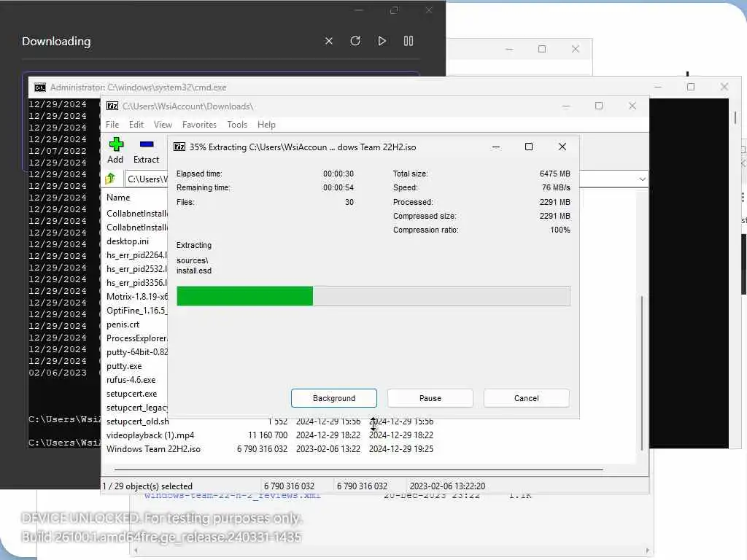Open the Help menu in 7-Zip
The image size is (747, 560).
[266, 125]
